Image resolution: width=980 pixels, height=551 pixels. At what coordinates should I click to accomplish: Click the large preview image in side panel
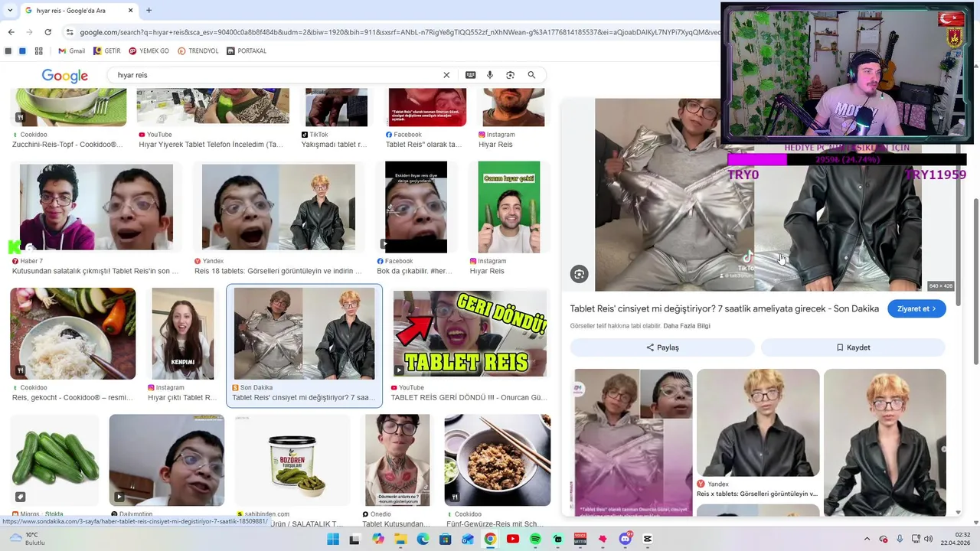(x=759, y=194)
